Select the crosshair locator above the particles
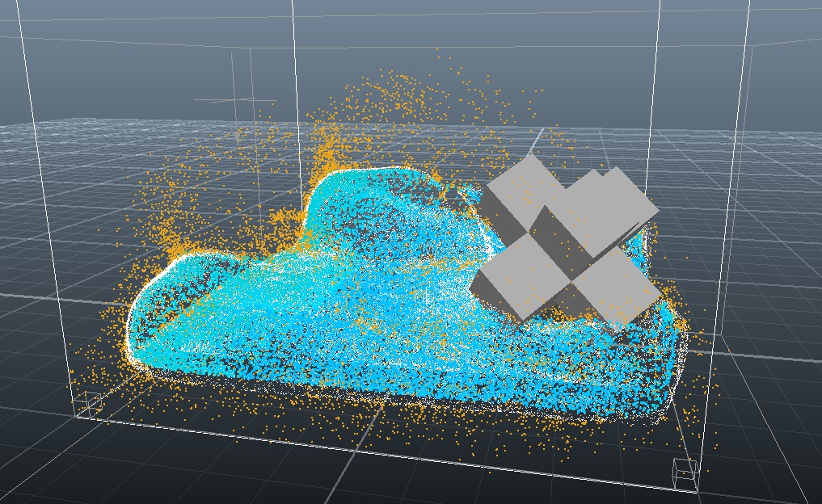 [x=235, y=99]
